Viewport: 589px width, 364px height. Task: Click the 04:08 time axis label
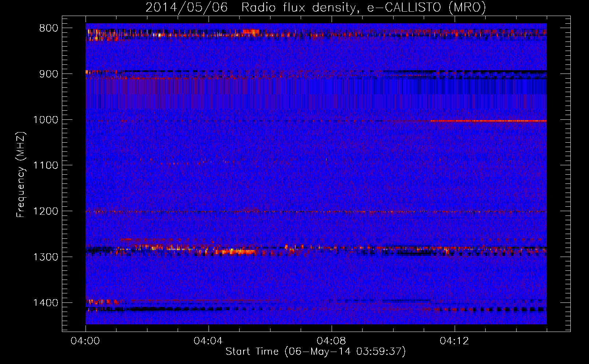(331, 341)
